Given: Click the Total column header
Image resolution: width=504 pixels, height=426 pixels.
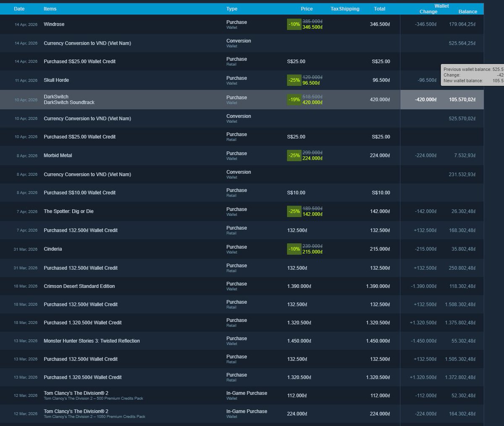Looking at the screenshot, I should coord(380,9).
